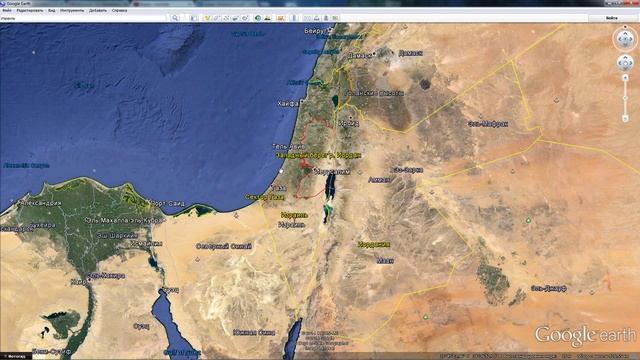The height and width of the screenshot is (360, 640).
Task: Click the Каир place label
Action: 79,282
